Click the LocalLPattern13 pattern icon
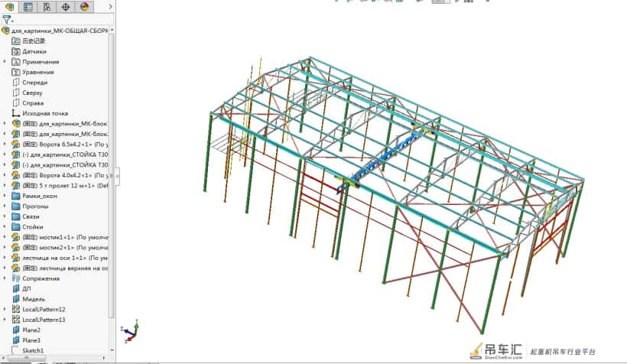Screen dimensions: 627x364 tap(16, 320)
